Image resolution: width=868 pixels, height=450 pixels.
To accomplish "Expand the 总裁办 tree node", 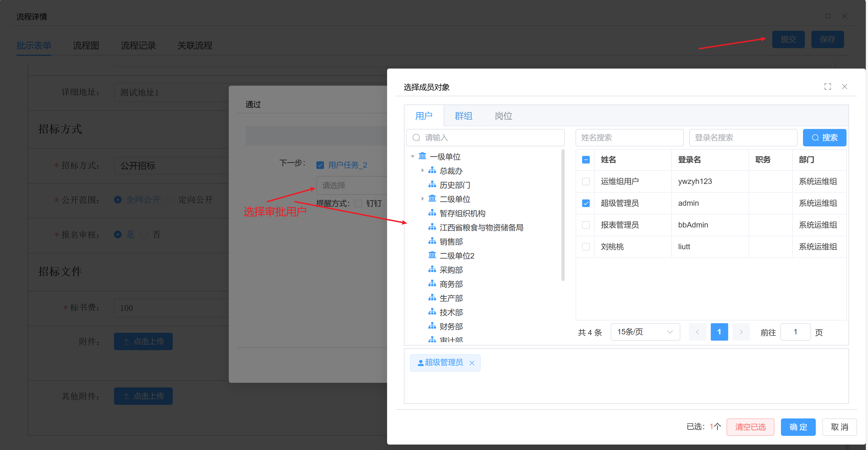I will coord(422,171).
